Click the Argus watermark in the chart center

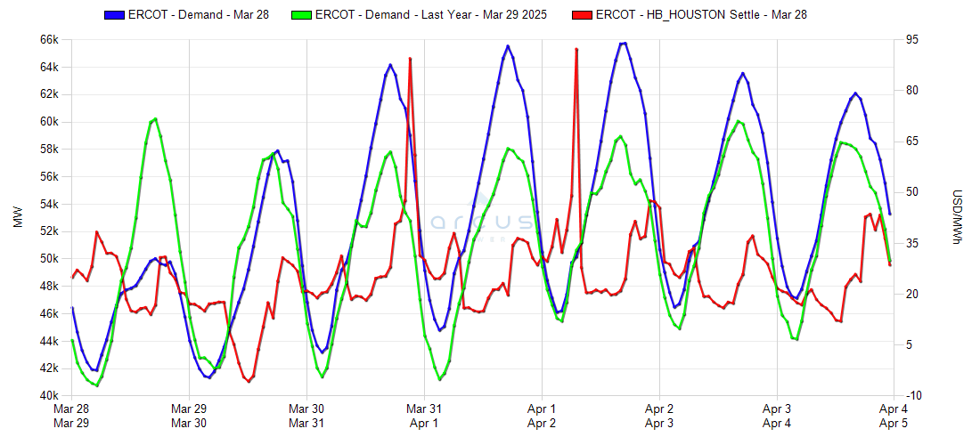(x=481, y=222)
